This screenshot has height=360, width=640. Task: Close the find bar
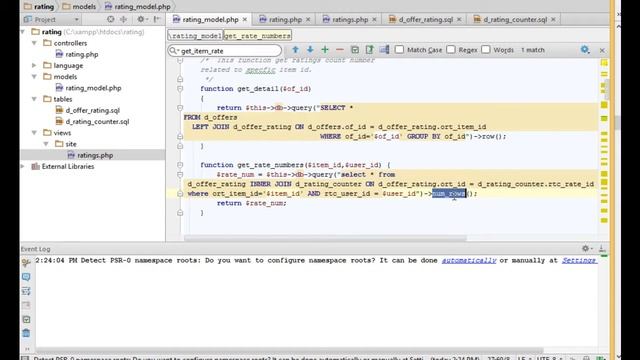point(602,50)
